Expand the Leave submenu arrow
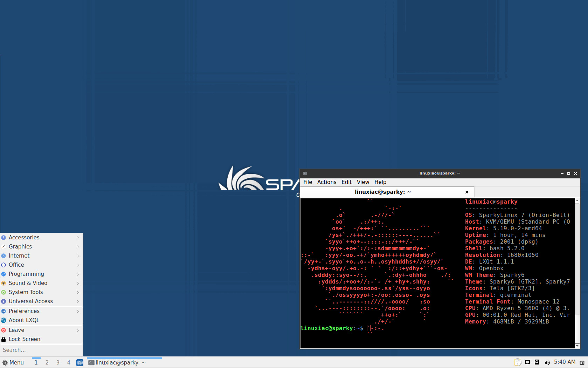The image size is (588, 368). (x=78, y=330)
